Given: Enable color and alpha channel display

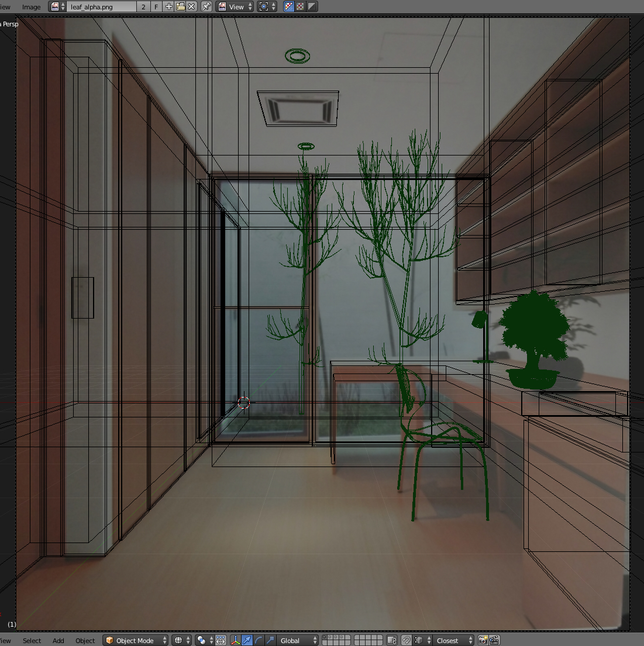Looking at the screenshot, I should click(289, 7).
